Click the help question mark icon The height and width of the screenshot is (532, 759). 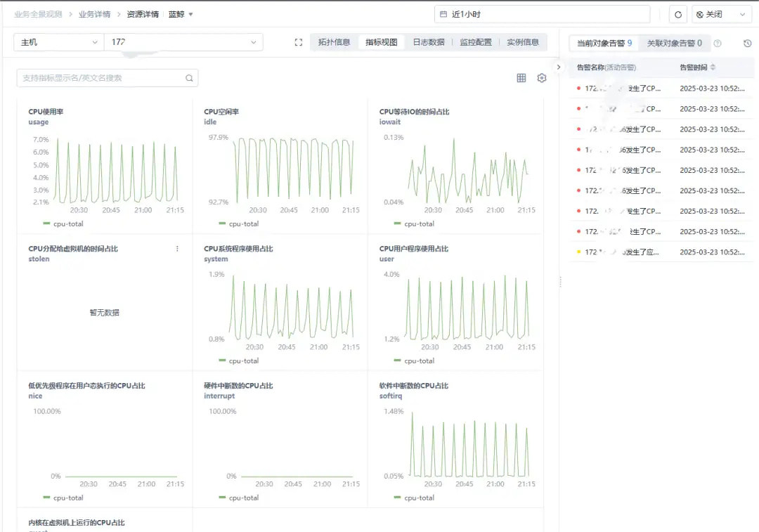(x=718, y=43)
